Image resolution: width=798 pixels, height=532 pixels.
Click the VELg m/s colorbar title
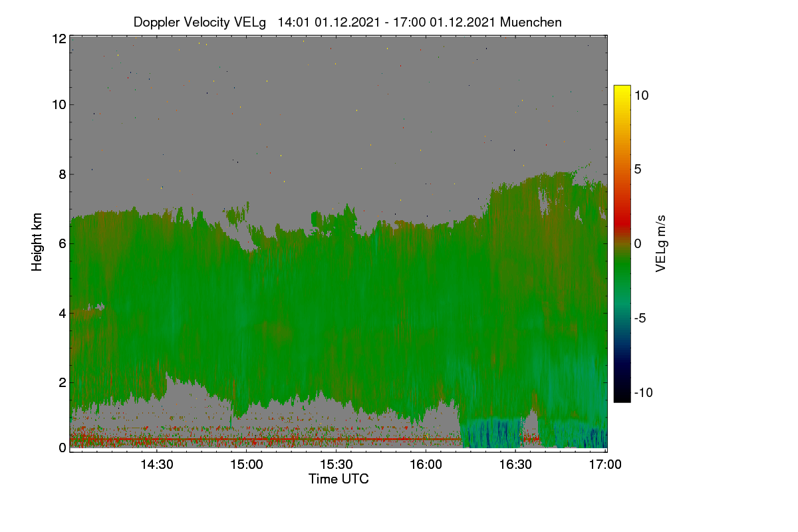coord(660,243)
